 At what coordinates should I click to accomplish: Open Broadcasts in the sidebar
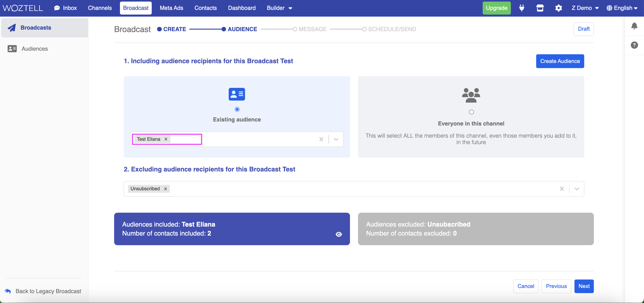pyautogui.click(x=45, y=28)
